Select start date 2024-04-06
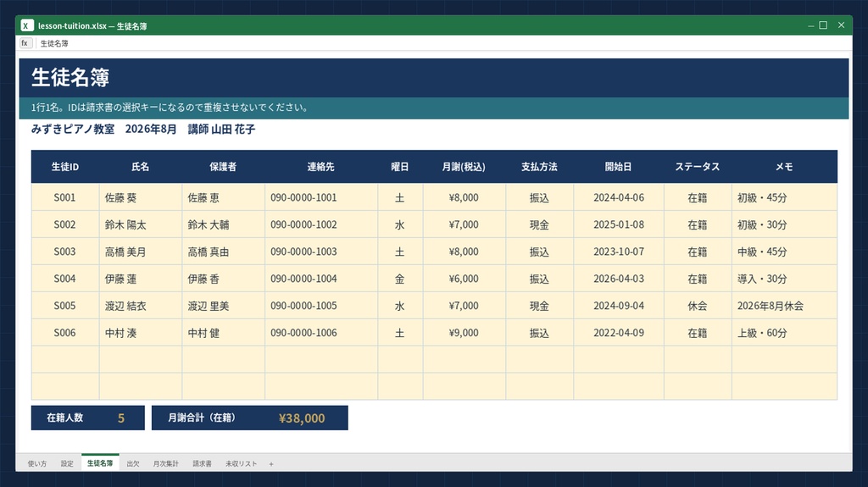The height and width of the screenshot is (487, 868). (618, 197)
